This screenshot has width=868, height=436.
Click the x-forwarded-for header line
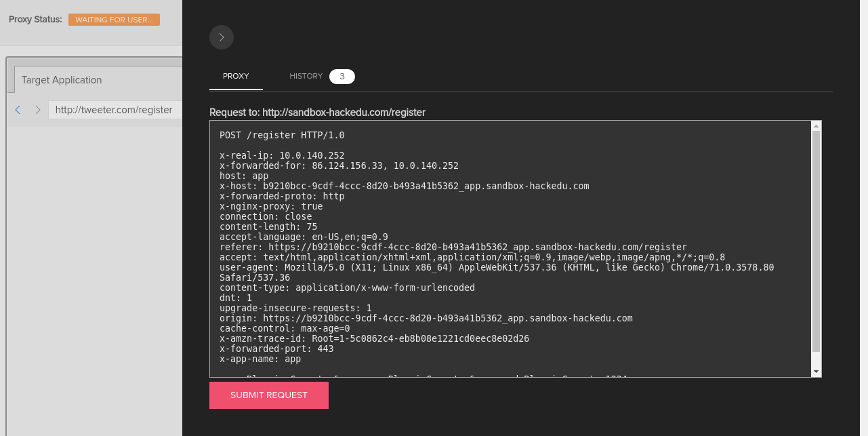(339, 166)
